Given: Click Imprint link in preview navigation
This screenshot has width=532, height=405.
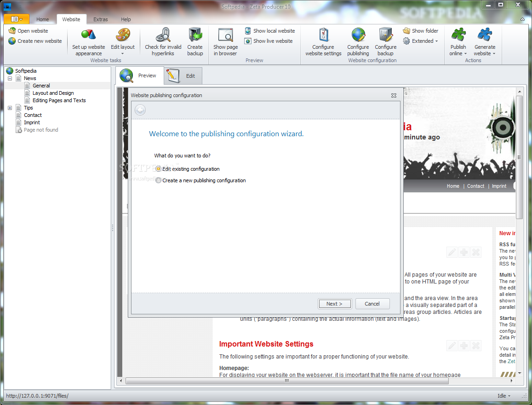Looking at the screenshot, I should [x=499, y=186].
